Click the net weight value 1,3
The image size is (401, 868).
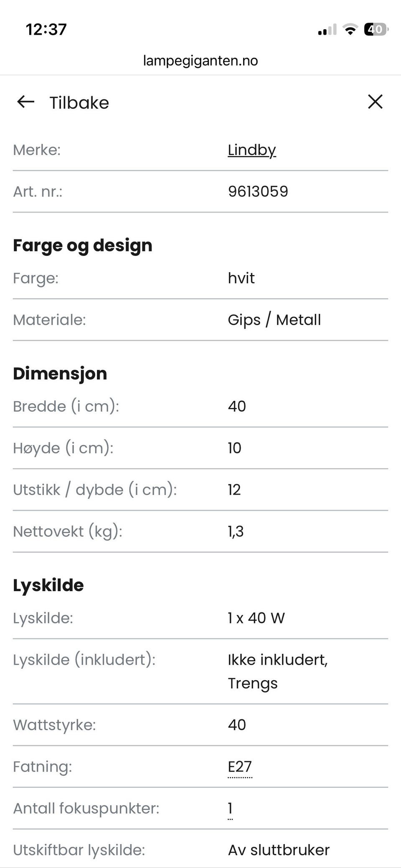[x=236, y=531]
